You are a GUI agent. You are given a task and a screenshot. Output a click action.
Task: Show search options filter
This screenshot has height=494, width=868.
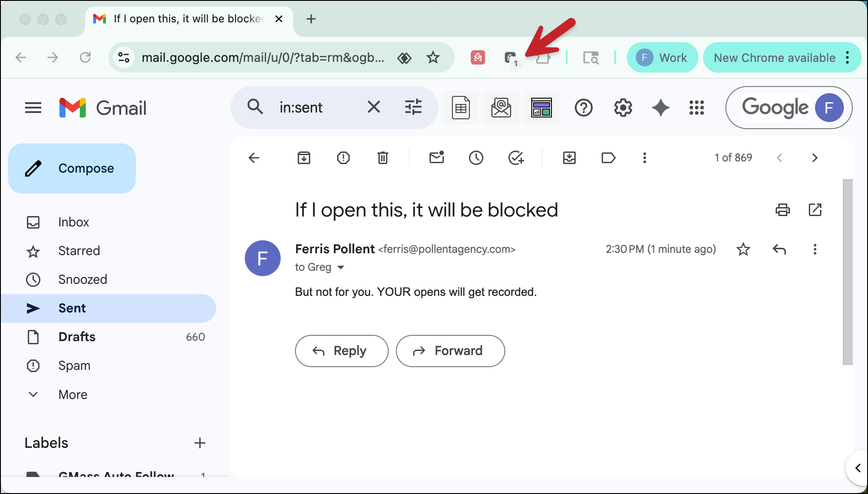(413, 107)
